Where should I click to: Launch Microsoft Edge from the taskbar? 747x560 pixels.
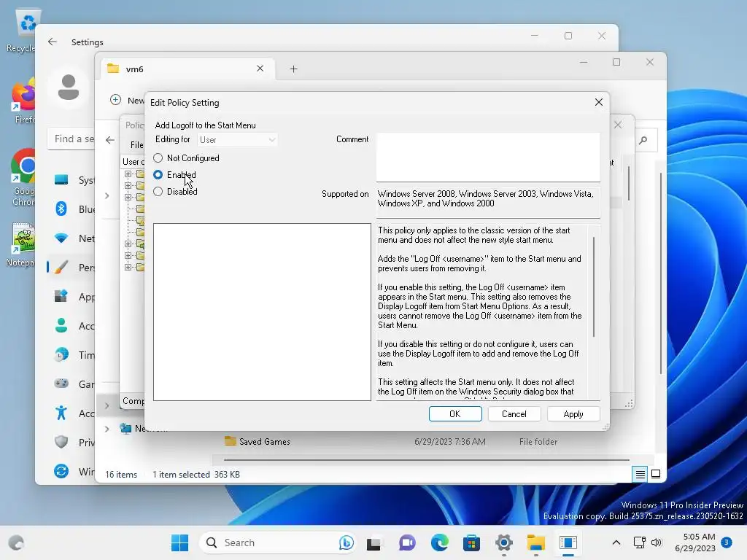click(x=439, y=542)
